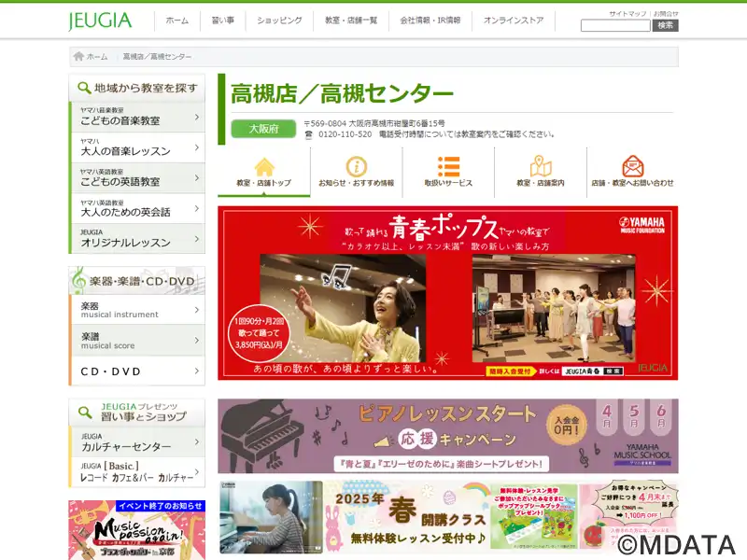The height and width of the screenshot is (560, 747).
Task: Open 会社情報・IR情報 in the top navigation
Action: [430, 21]
